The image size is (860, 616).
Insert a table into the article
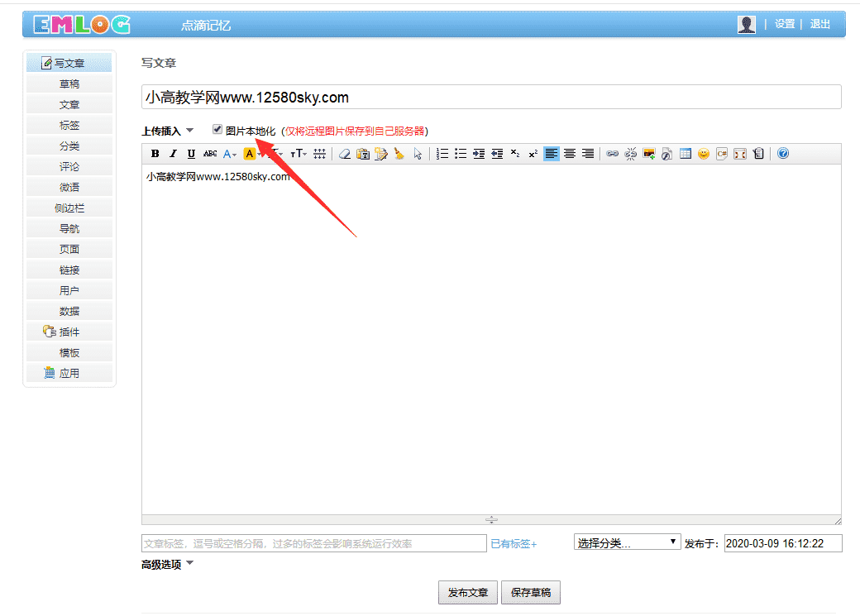685,154
